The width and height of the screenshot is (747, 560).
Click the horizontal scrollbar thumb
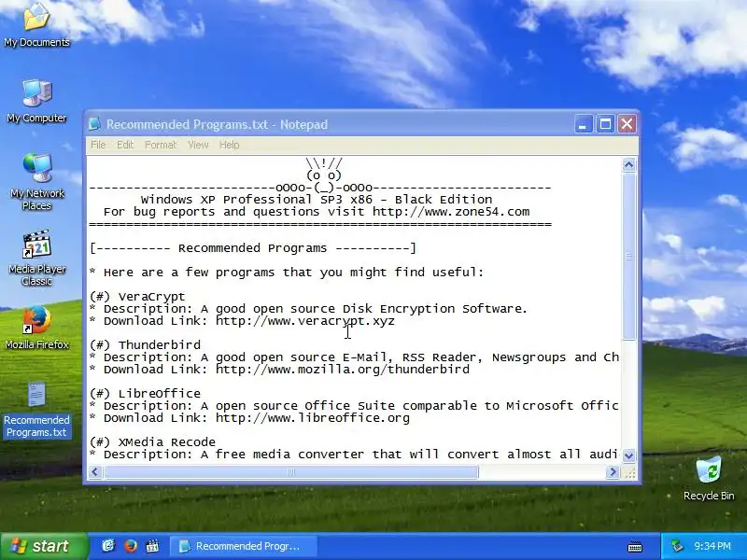click(x=291, y=472)
